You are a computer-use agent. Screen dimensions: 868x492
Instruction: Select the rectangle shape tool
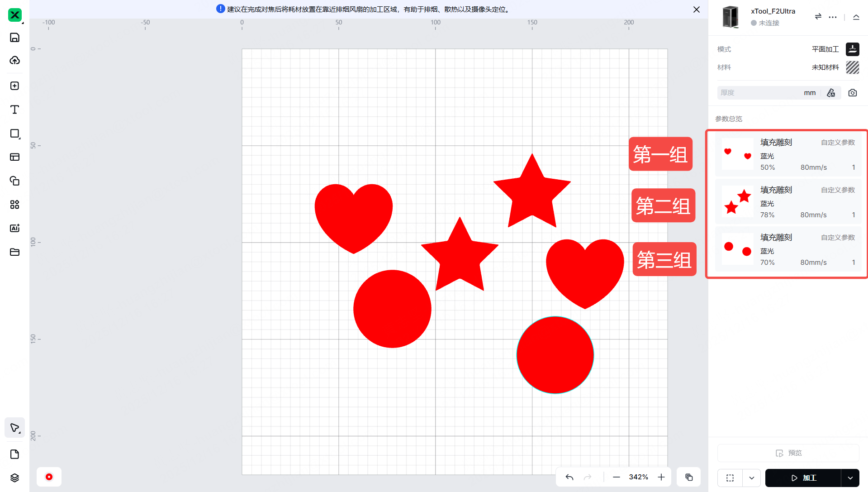point(14,134)
